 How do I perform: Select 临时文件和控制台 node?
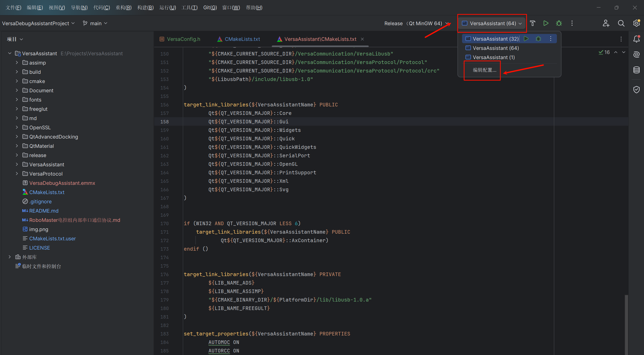[x=38, y=266]
